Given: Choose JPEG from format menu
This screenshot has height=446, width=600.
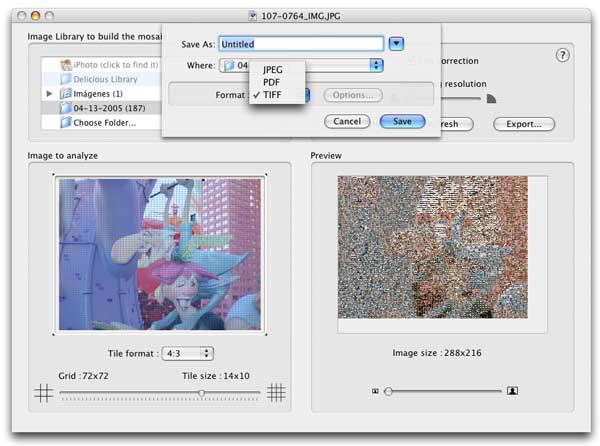Looking at the screenshot, I should [272, 69].
